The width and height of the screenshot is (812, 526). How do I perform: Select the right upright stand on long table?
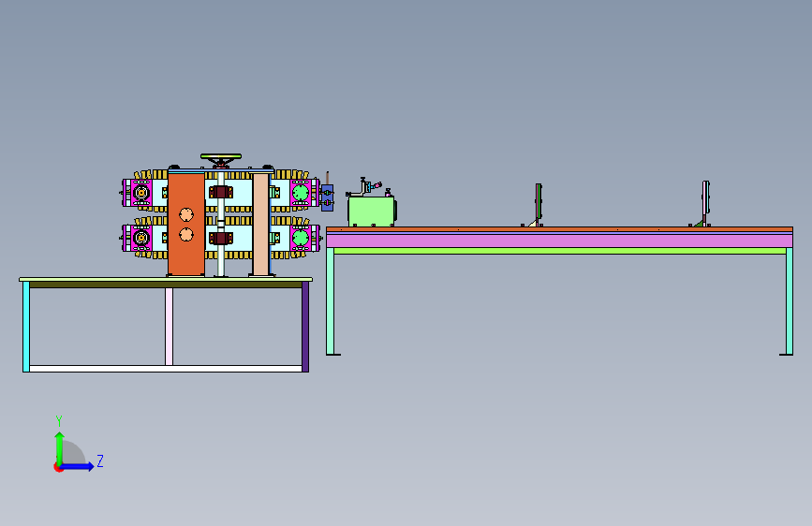tap(705, 203)
